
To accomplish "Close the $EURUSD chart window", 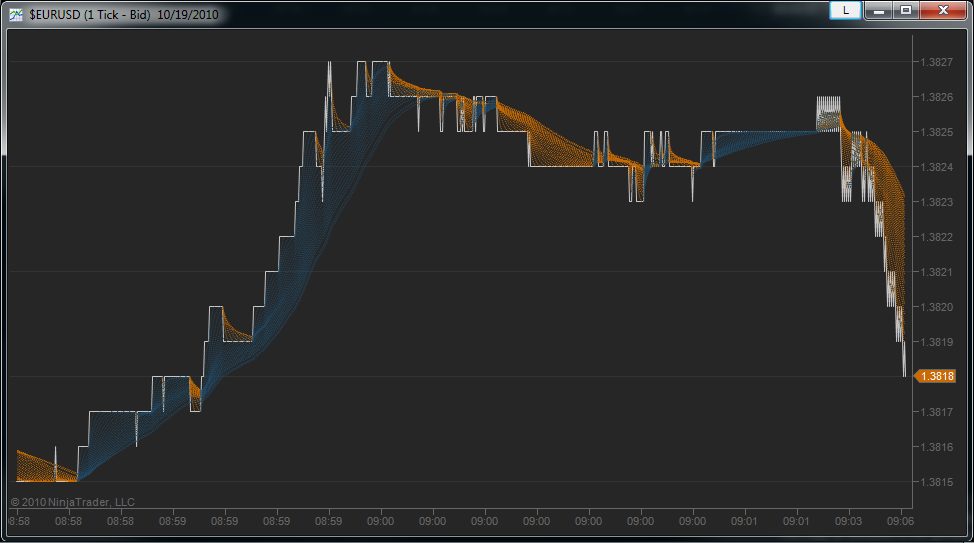I will coord(943,10).
